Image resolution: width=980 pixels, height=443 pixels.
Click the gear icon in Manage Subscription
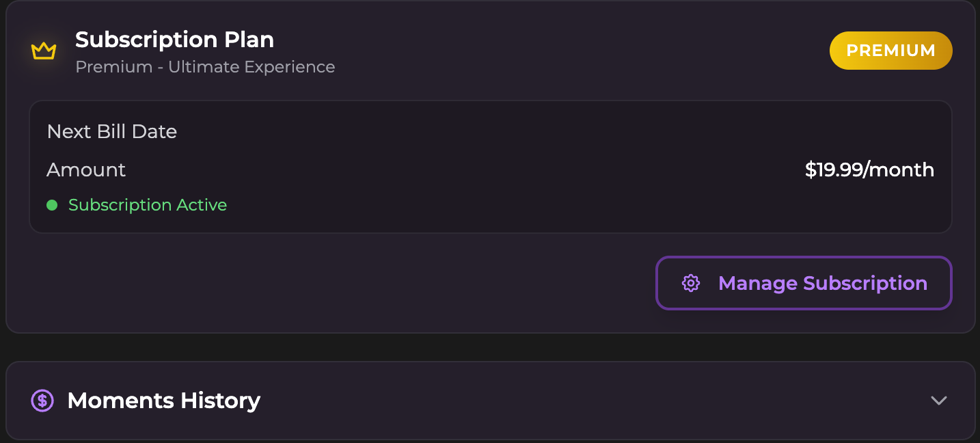pos(691,283)
